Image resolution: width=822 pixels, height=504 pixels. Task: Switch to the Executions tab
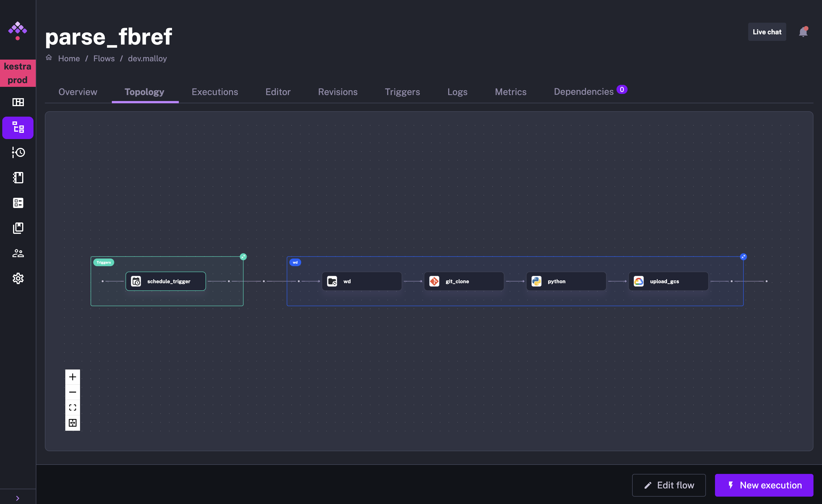tap(215, 92)
